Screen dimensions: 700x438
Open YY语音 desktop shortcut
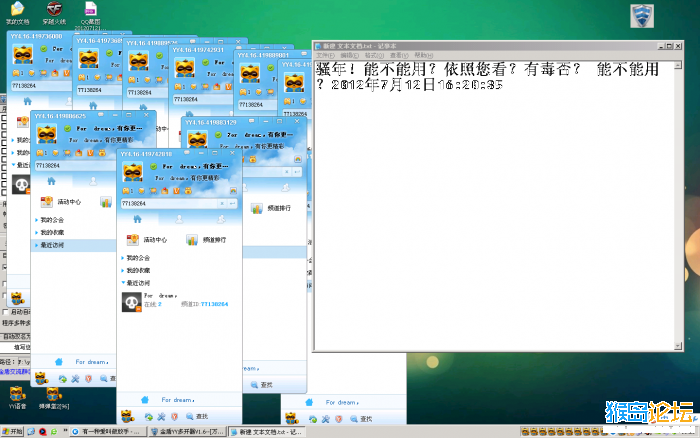pyautogui.click(x=17, y=398)
